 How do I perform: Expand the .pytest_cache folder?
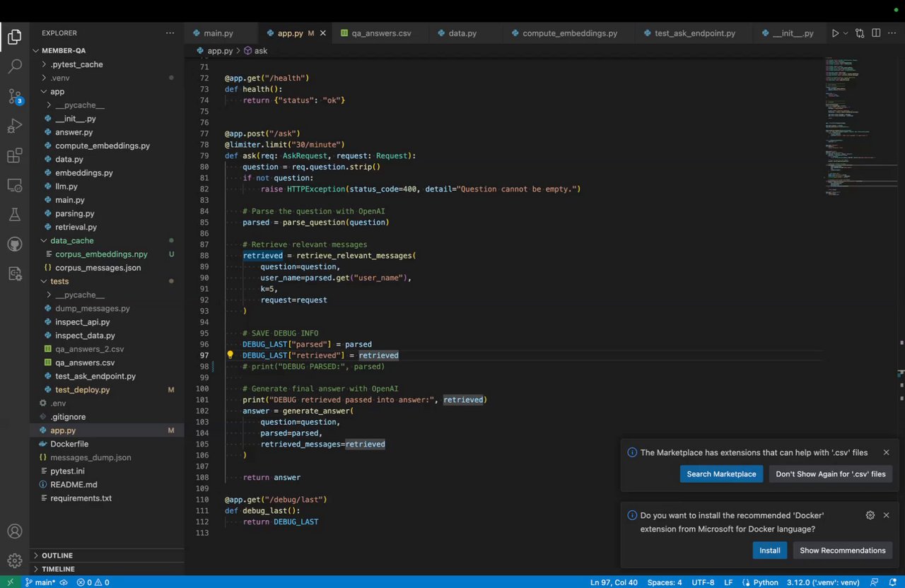pos(76,64)
